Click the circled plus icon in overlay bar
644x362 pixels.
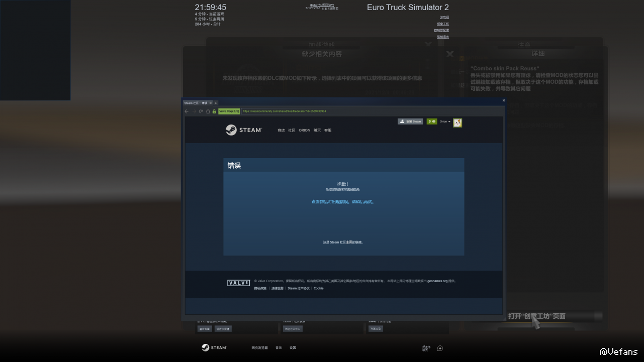440,348
